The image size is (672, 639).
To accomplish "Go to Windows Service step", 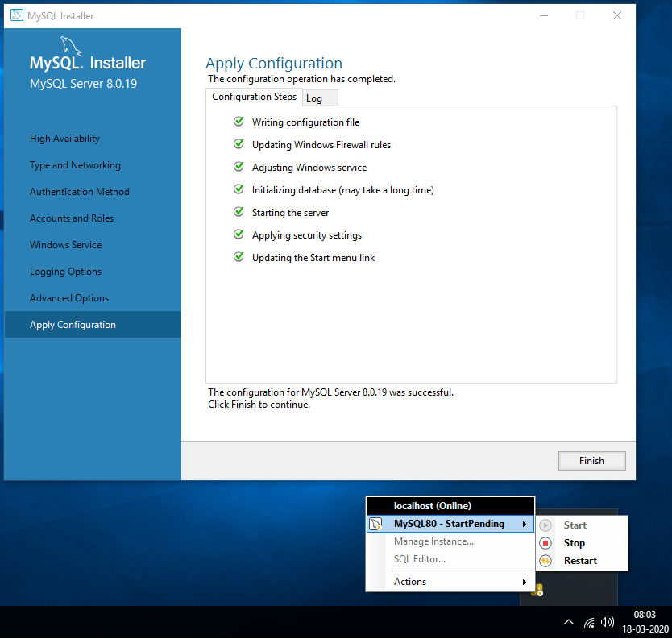I will 65,245.
